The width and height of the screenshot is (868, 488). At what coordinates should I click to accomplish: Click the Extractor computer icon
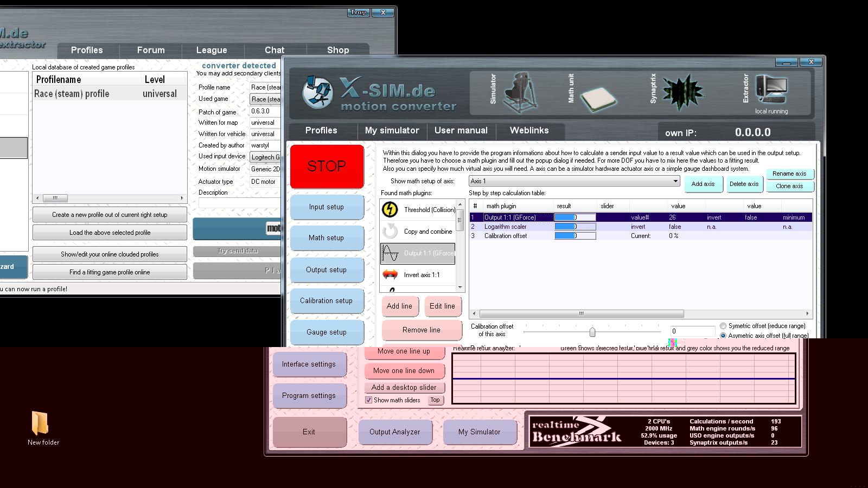coord(771,89)
